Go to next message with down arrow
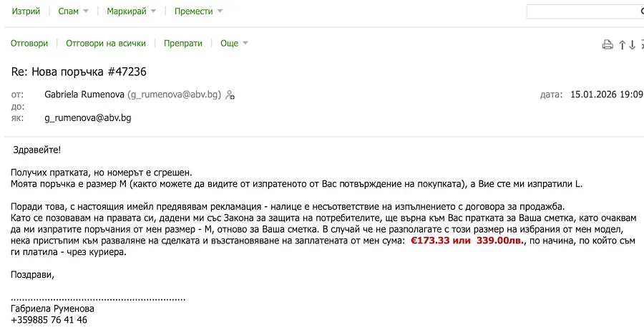 click(633, 44)
